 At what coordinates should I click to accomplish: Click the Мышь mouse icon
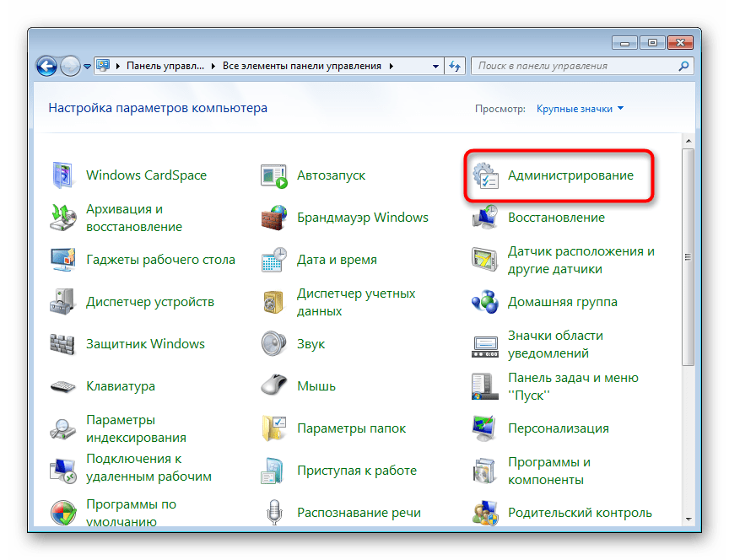274,386
